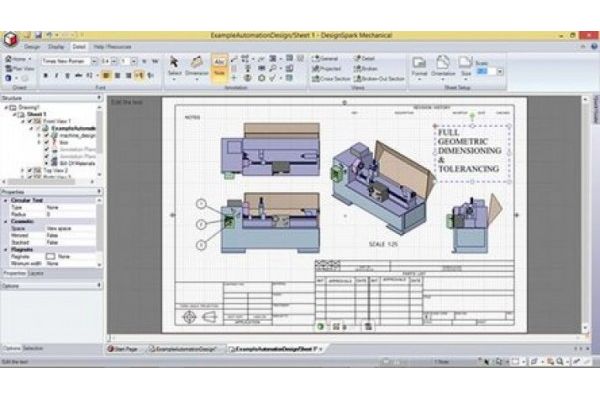Select the Detail ribbon tab

tap(79, 47)
